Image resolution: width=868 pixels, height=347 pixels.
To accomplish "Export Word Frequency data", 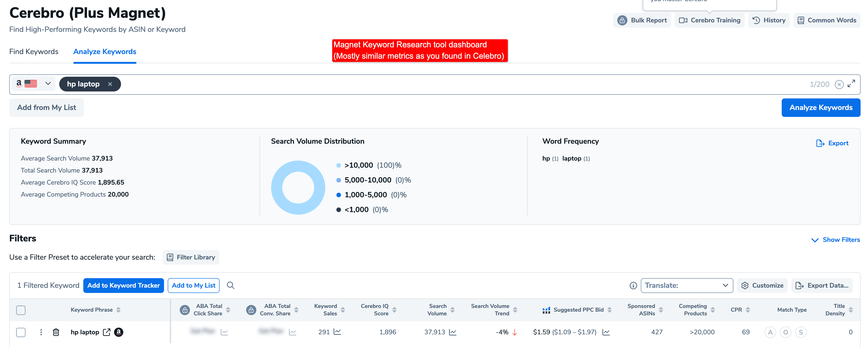I will (x=832, y=143).
